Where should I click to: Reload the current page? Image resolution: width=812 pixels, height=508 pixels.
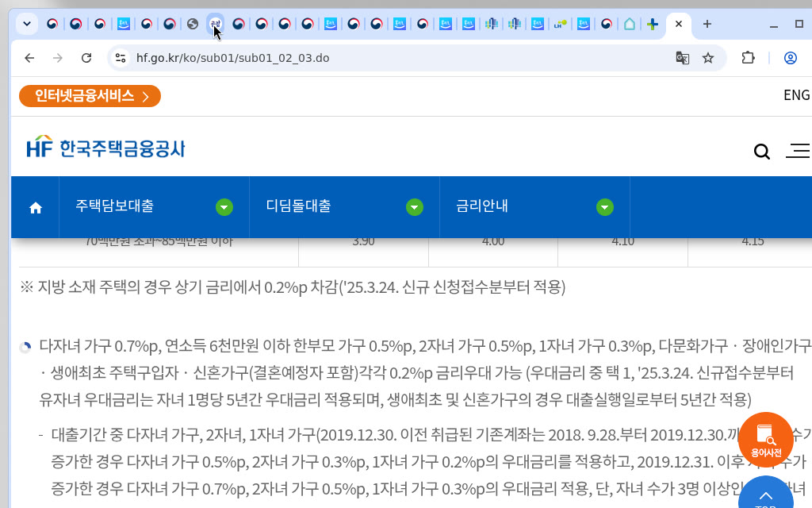click(x=86, y=58)
